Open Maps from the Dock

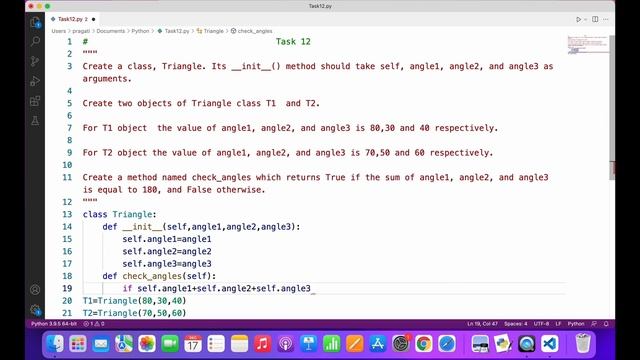pyautogui.click(x=124, y=344)
